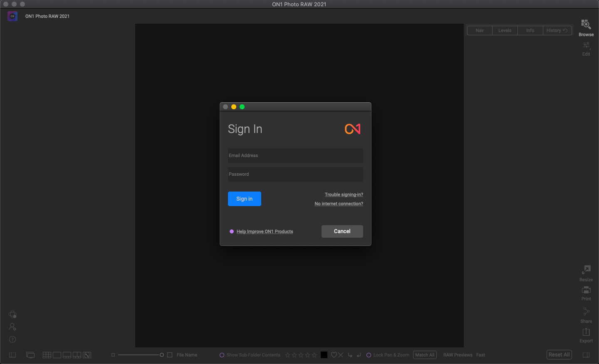Enable Lock Pan & Zoom

click(369, 355)
